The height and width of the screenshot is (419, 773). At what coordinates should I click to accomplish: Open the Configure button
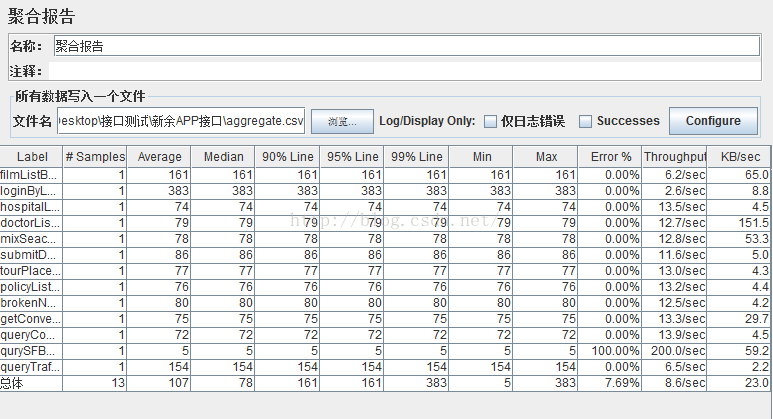click(713, 121)
